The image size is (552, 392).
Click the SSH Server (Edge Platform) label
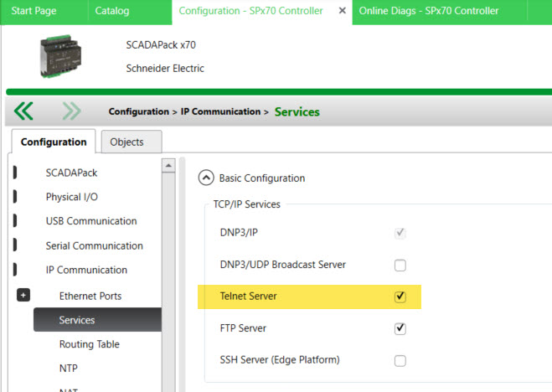pos(280,360)
